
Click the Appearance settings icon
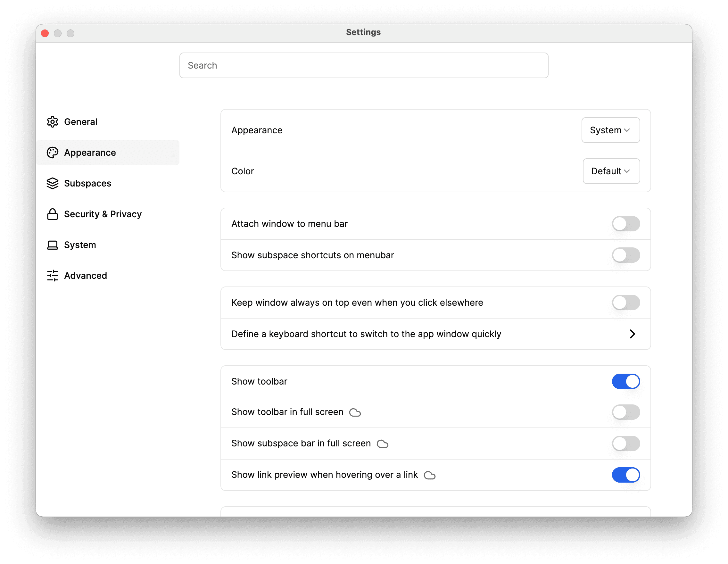[53, 152]
